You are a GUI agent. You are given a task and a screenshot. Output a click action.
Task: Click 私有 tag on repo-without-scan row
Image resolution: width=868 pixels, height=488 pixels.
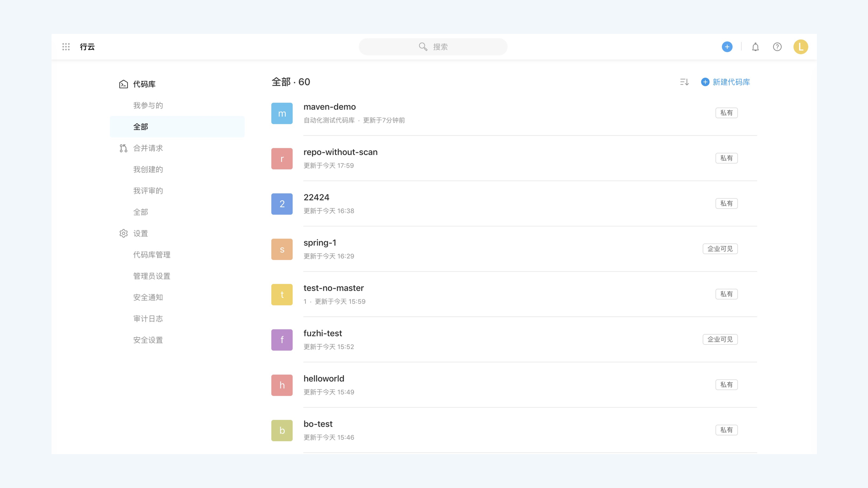726,158
